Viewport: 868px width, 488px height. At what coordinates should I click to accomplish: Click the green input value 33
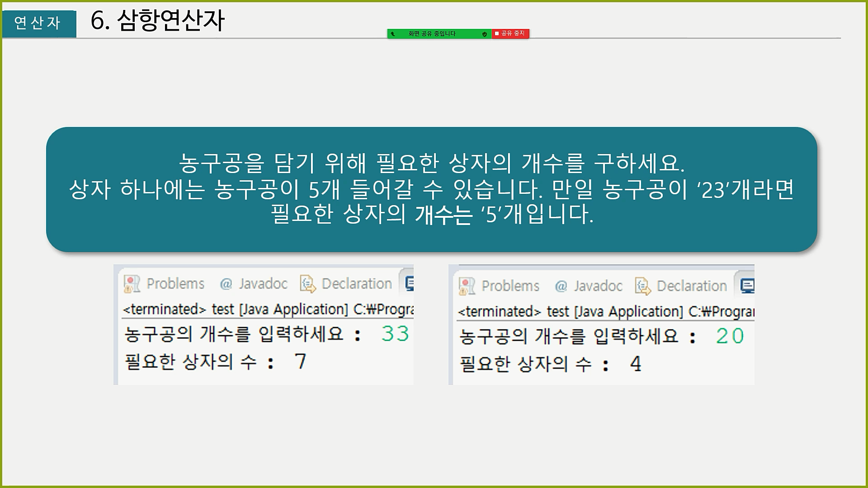(x=395, y=334)
